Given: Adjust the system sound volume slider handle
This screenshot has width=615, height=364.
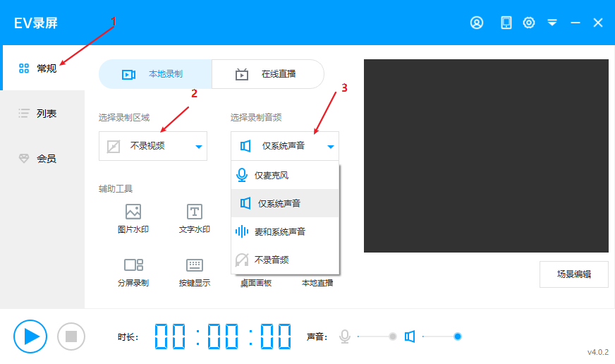Looking at the screenshot, I should [457, 336].
